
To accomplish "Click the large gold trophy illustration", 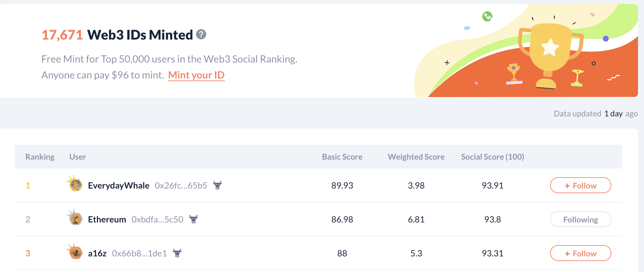I will click(550, 50).
